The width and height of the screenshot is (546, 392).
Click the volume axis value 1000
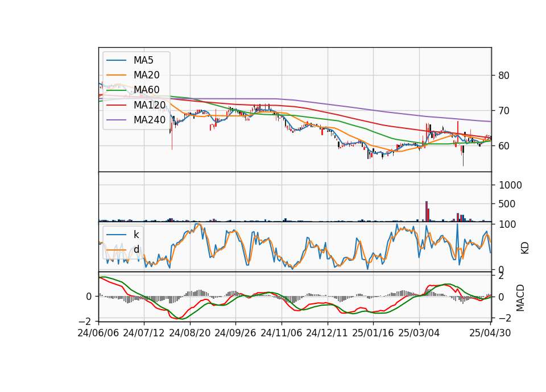[510, 185]
